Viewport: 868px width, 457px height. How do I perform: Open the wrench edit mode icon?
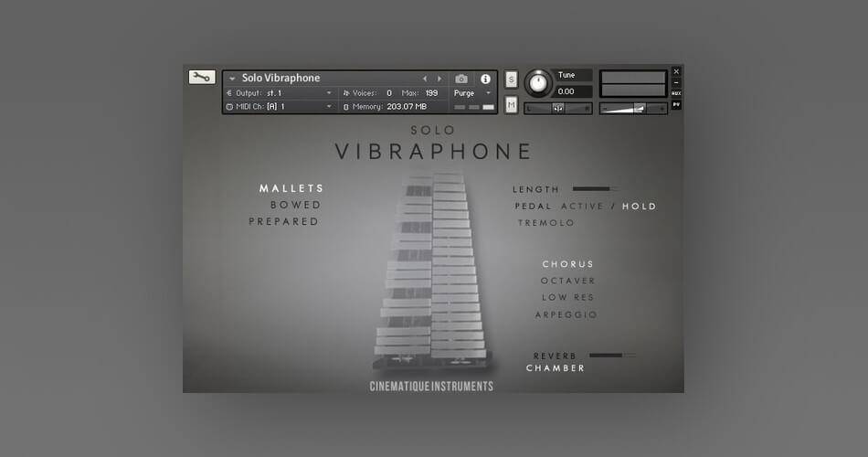202,77
